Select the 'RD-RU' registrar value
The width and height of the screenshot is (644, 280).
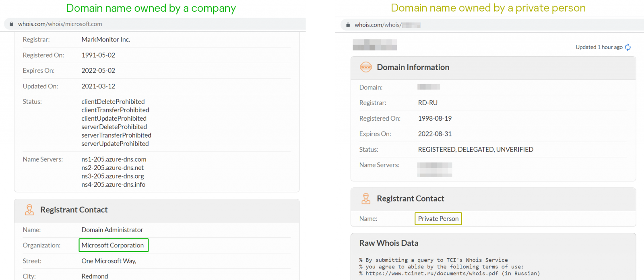427,103
